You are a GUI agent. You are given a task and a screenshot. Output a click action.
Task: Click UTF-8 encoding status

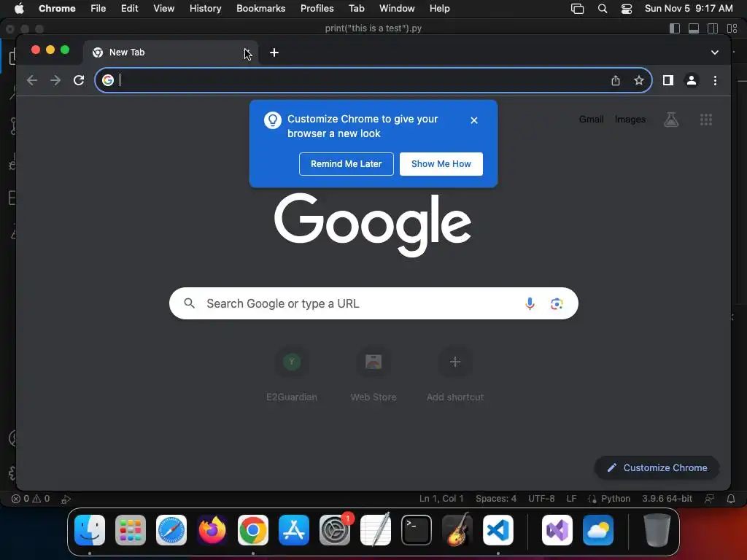(541, 499)
